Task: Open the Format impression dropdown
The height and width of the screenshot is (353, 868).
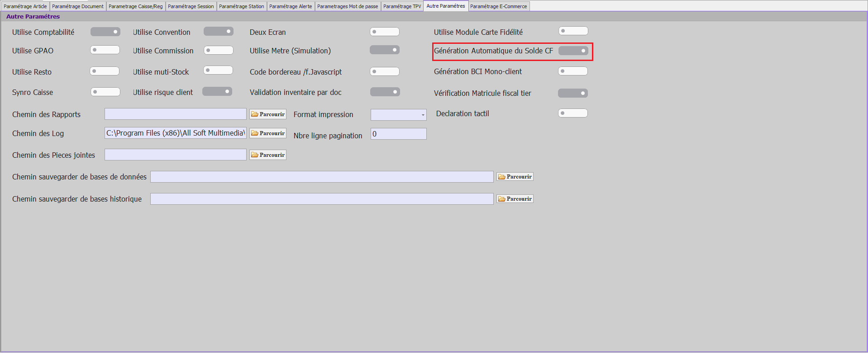Action: [x=399, y=115]
